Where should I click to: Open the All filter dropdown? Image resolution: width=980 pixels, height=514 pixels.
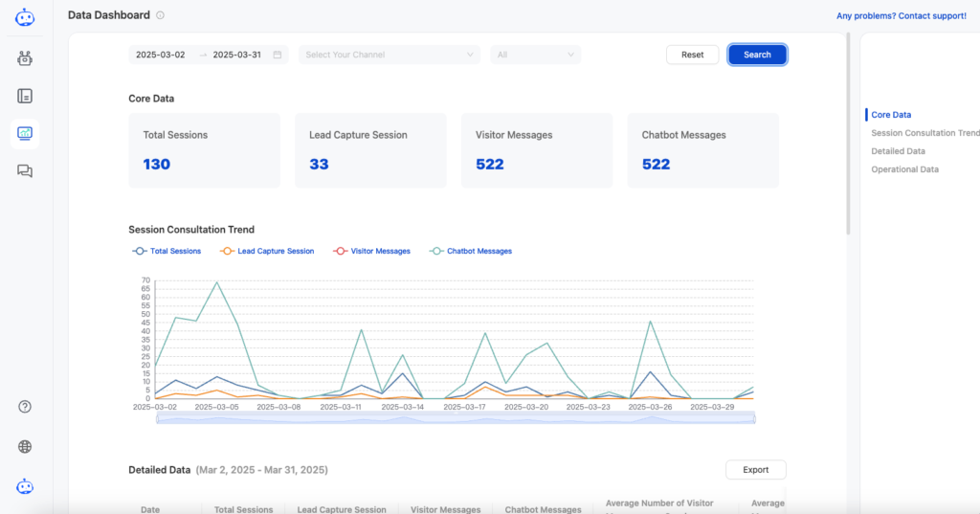(x=536, y=55)
